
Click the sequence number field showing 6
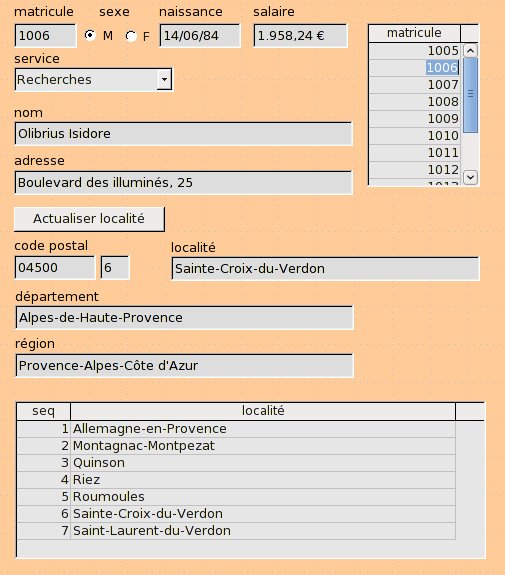click(x=115, y=268)
